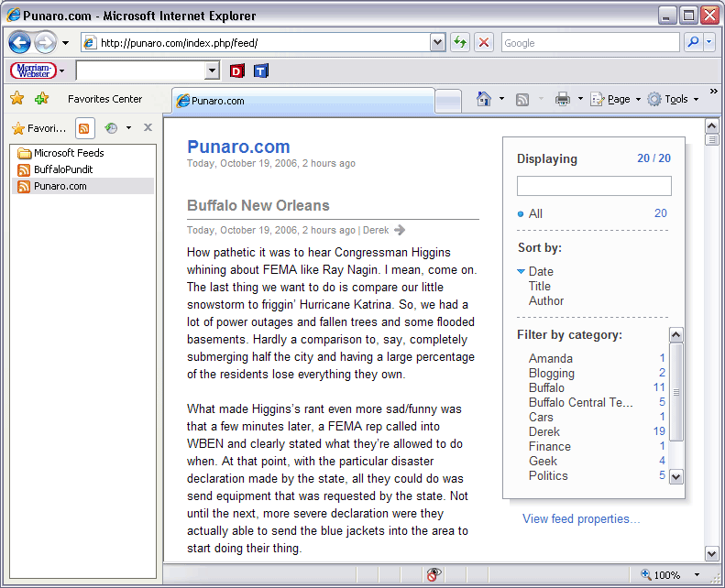Screen dimensions: 725x588
Task: Switch to History view in Favorites Center
Action: point(111,128)
